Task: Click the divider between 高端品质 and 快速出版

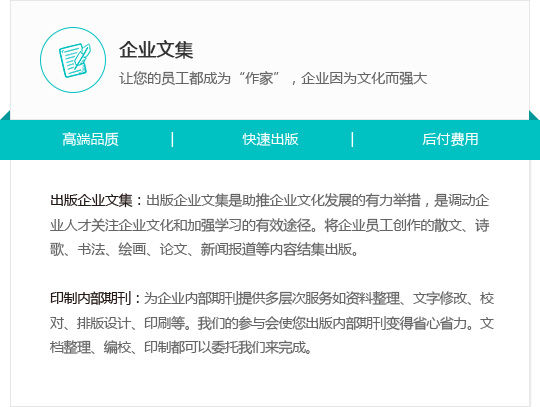Action: tap(172, 139)
